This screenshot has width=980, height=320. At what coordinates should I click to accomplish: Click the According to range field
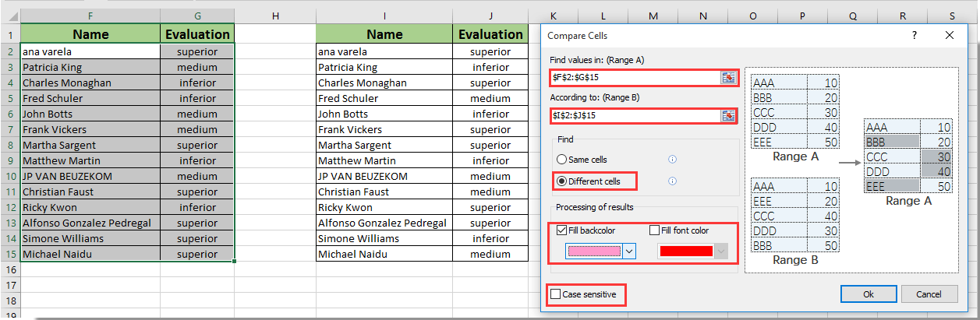coord(634,116)
